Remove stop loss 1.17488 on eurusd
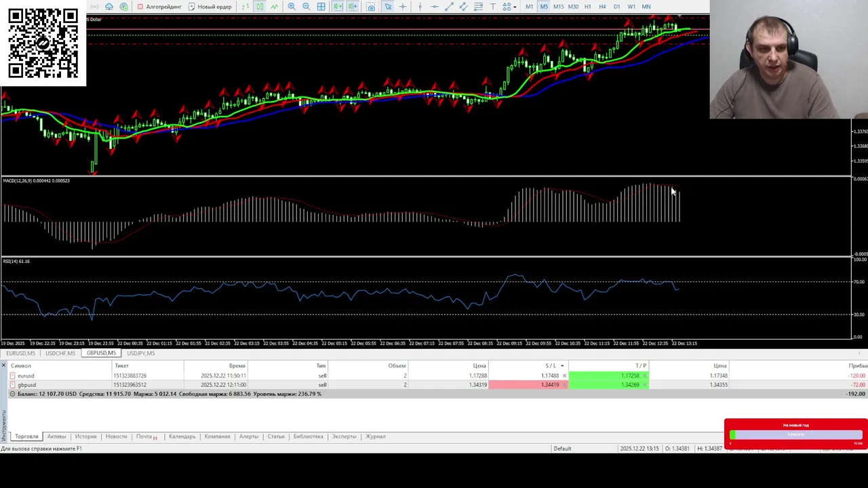Image resolution: width=868 pixels, height=488 pixels. [564, 375]
